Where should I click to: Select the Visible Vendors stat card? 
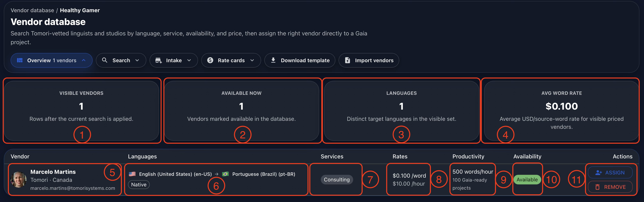pyautogui.click(x=81, y=111)
